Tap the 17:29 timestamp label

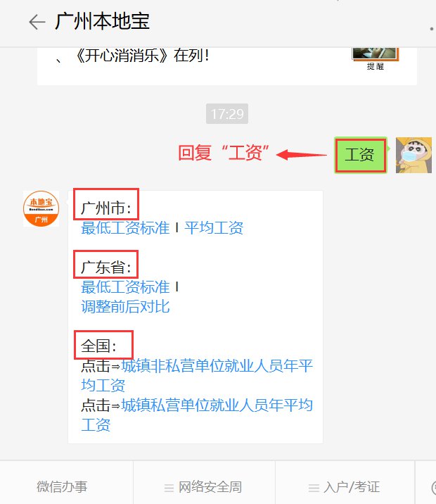coord(227,114)
